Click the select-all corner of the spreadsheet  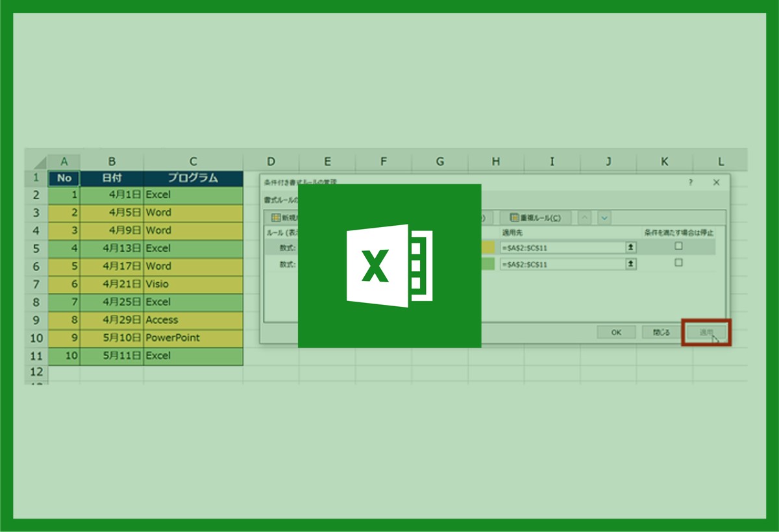click(x=37, y=162)
